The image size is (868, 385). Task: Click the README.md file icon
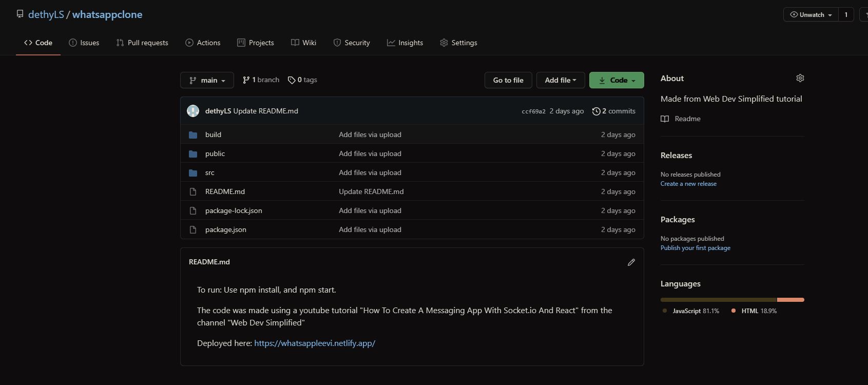point(193,191)
